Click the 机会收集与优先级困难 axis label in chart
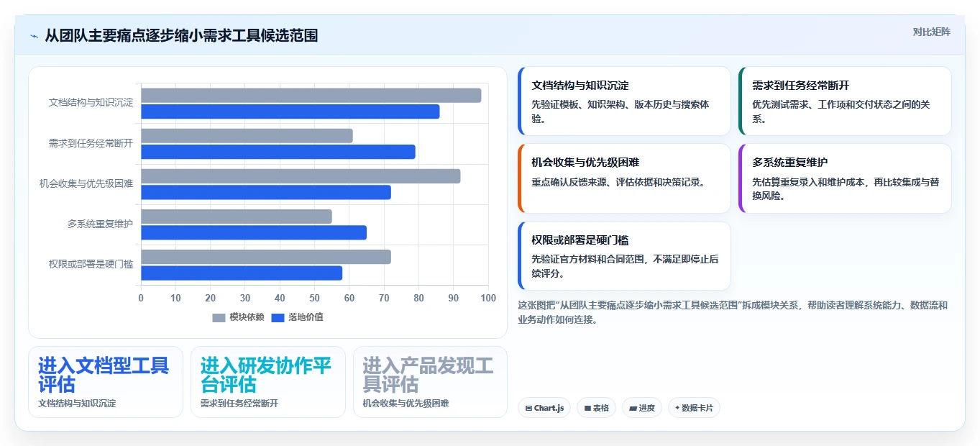The height and width of the screenshot is (446, 980). click(x=86, y=183)
